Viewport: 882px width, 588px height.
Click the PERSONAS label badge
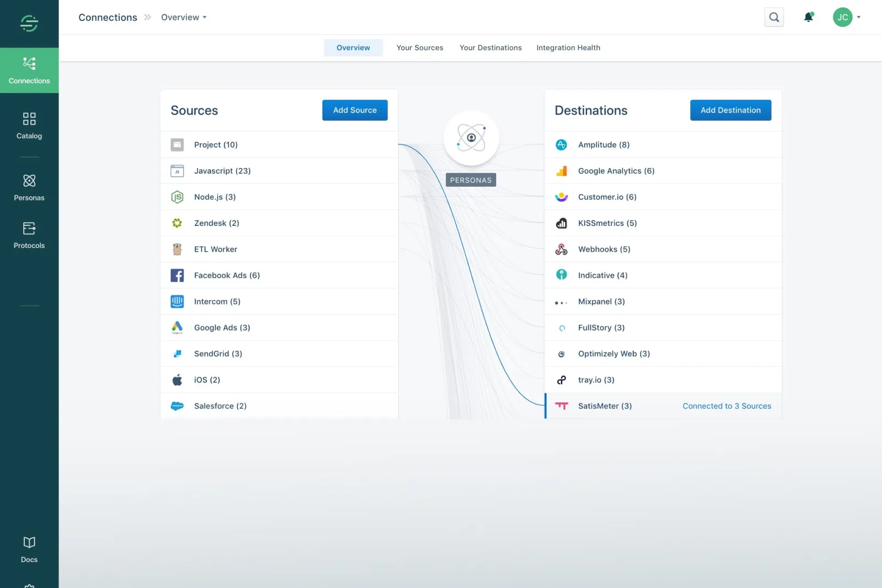coord(471,180)
